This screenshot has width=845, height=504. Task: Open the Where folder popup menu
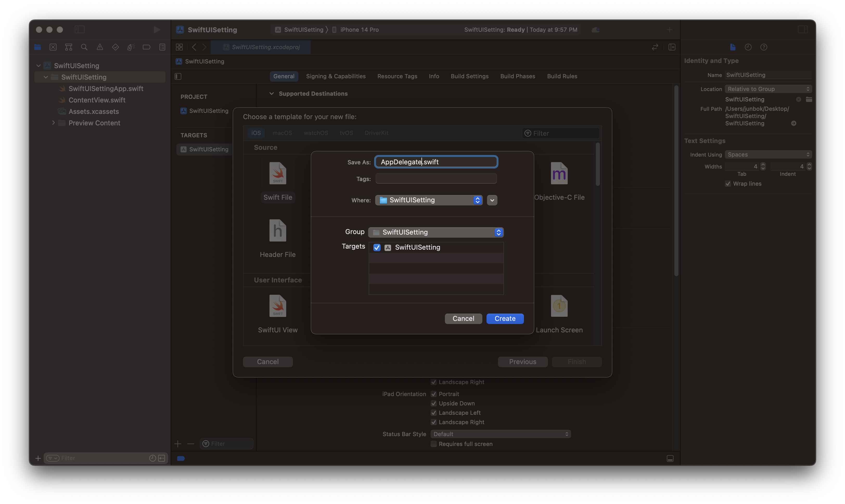429,200
